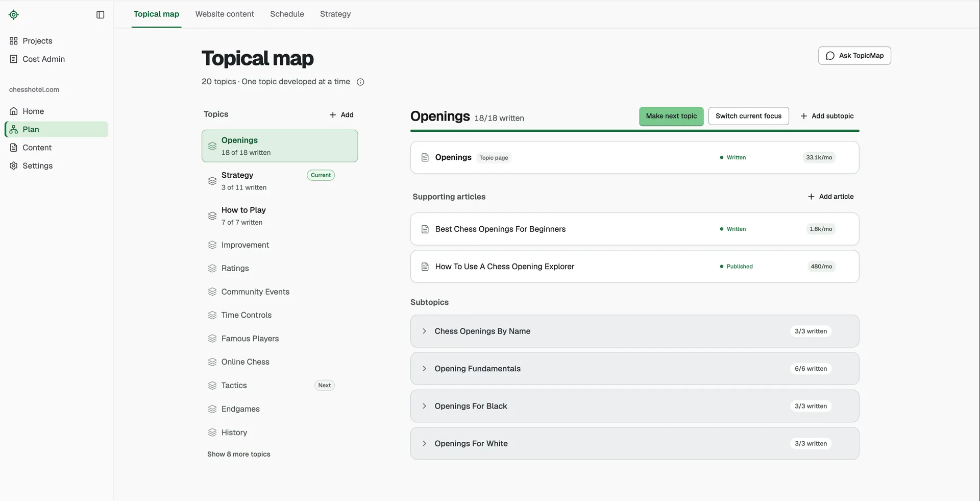The image size is (980, 501).
Task: Click the Openings progress bar
Action: (634, 131)
